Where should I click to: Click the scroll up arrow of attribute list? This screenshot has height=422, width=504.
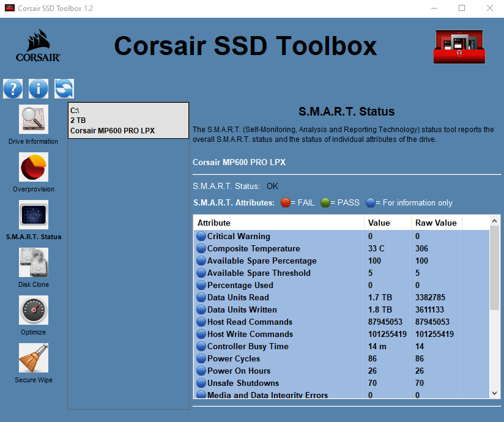click(495, 220)
